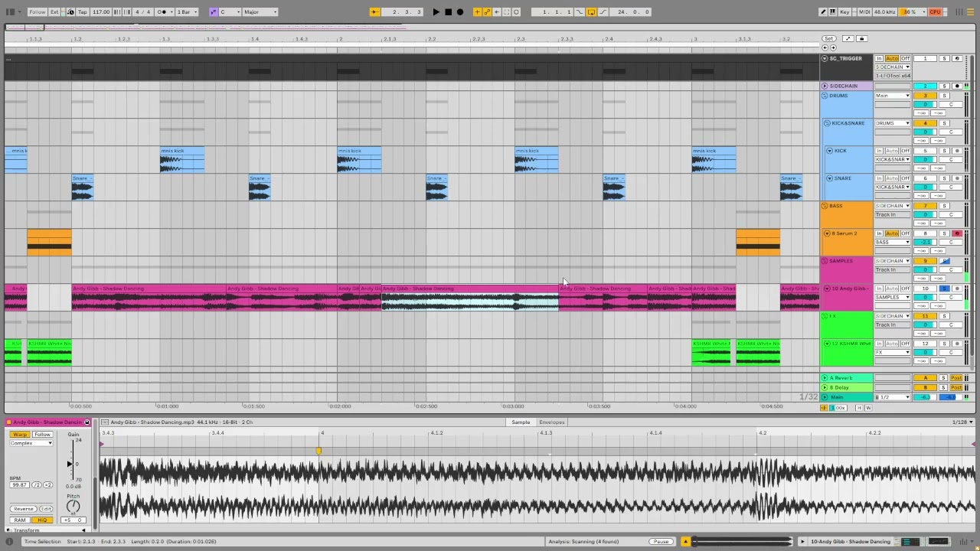Image resolution: width=980 pixels, height=551 pixels.
Task: Select the tempo field showing 117.00
Action: pos(101,11)
